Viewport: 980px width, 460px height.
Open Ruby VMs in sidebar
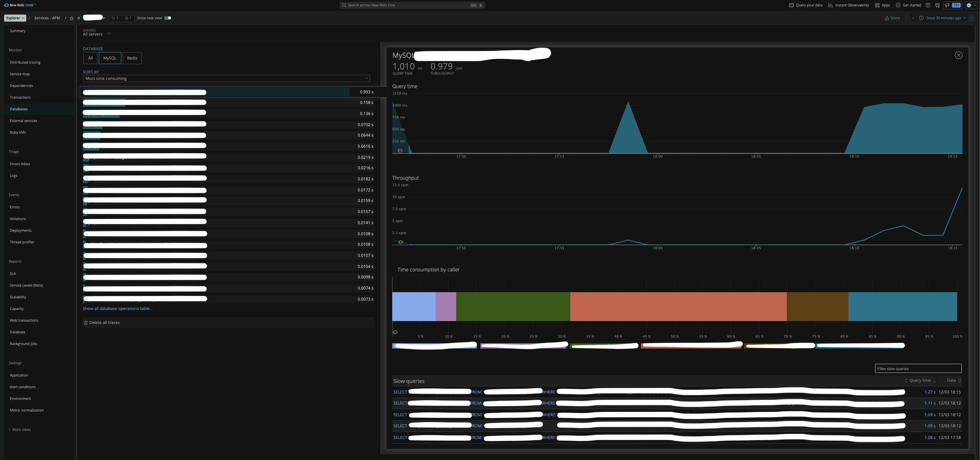pos(18,133)
